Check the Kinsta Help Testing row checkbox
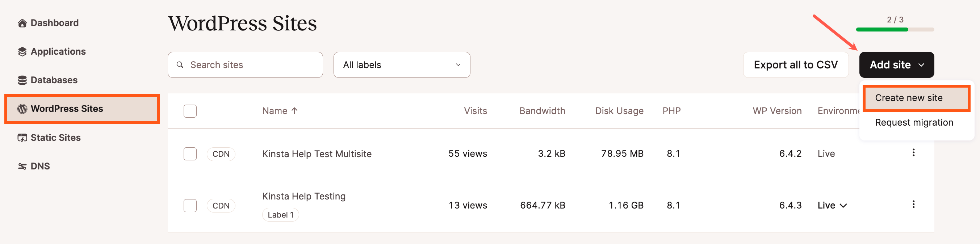The height and width of the screenshot is (244, 980). (190, 206)
